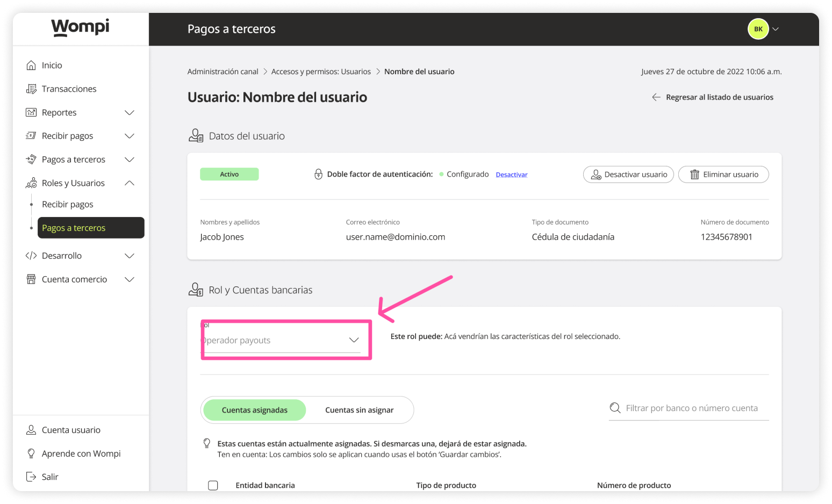Click the Inicio home icon
Screen dimensions: 832x504
pos(31,65)
